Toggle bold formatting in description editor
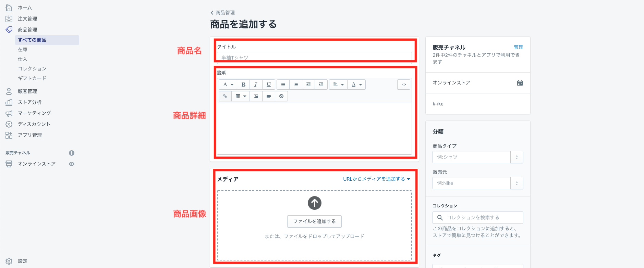Viewport: 644px width, 268px height. click(243, 85)
